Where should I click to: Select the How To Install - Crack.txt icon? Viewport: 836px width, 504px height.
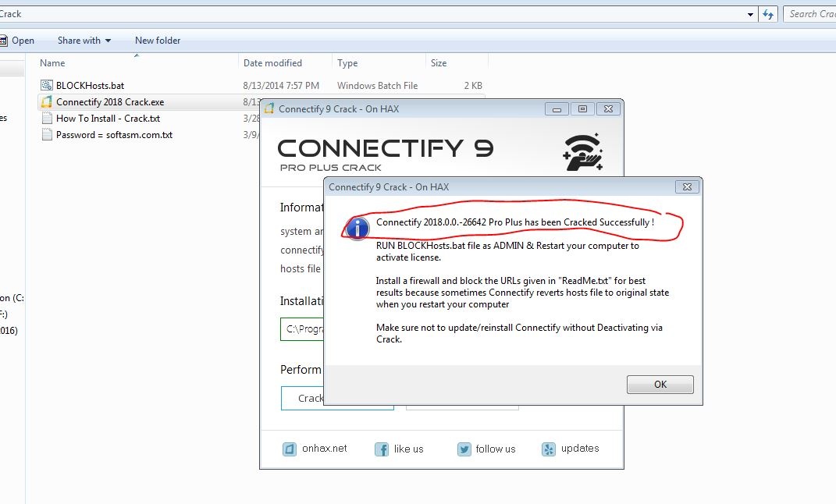(x=47, y=119)
